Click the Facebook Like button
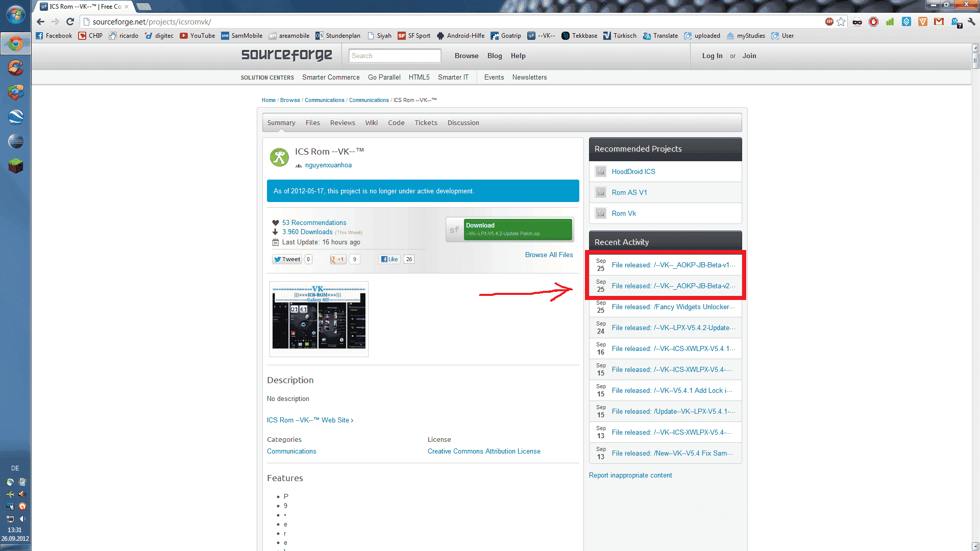This screenshot has height=551, width=980. pos(390,259)
